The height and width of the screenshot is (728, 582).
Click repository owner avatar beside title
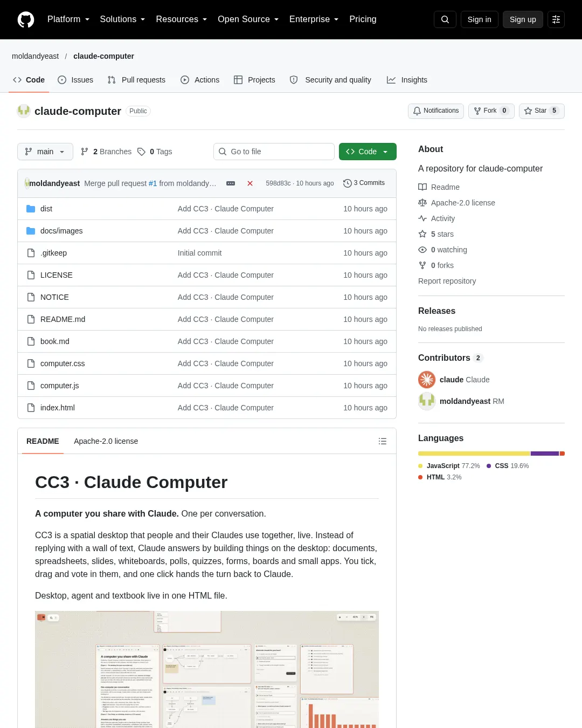(24, 111)
